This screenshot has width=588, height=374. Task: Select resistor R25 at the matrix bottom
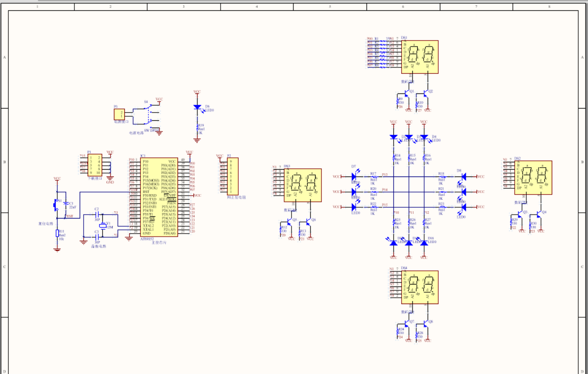(393, 222)
